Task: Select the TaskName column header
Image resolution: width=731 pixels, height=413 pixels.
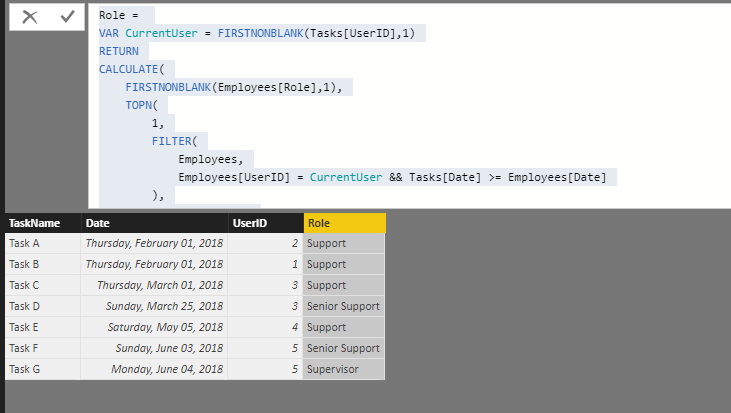Action: [x=43, y=223]
